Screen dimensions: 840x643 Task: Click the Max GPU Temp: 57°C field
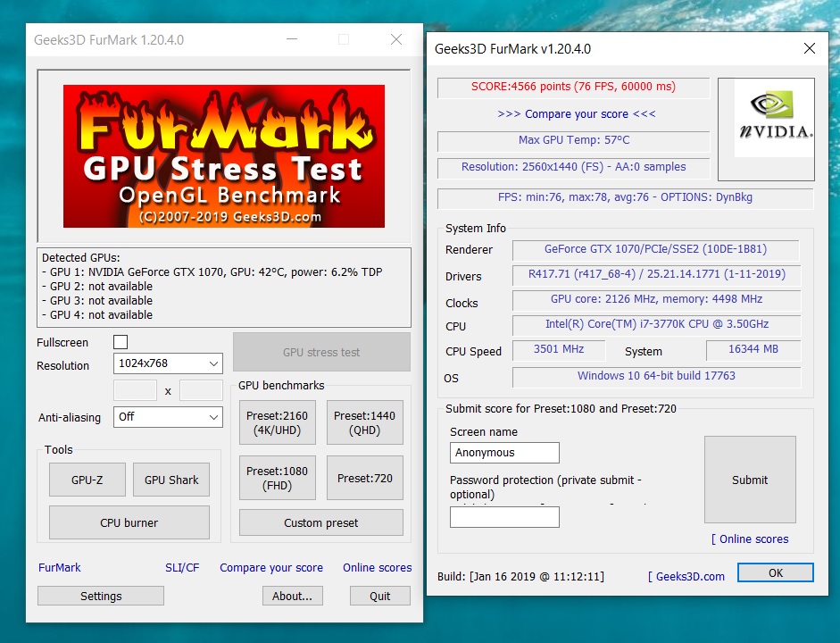(573, 141)
